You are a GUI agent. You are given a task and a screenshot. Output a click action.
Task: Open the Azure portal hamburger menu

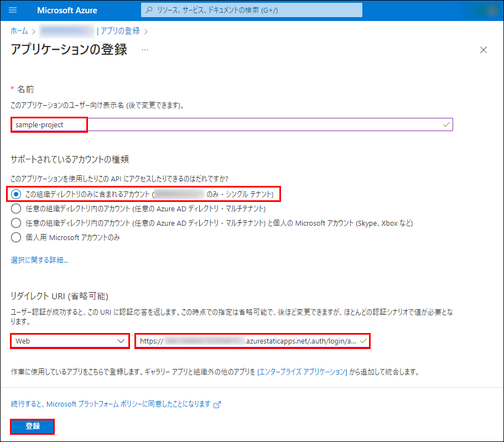[13, 11]
